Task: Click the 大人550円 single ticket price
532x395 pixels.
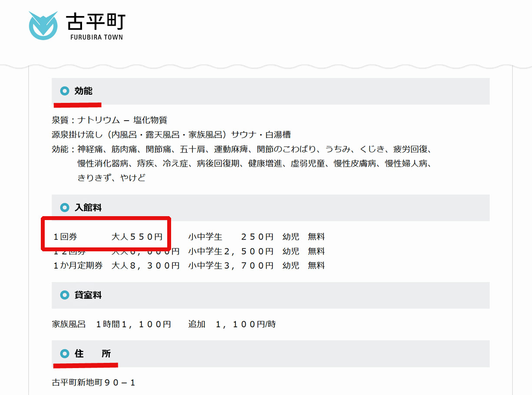Action: tap(137, 237)
